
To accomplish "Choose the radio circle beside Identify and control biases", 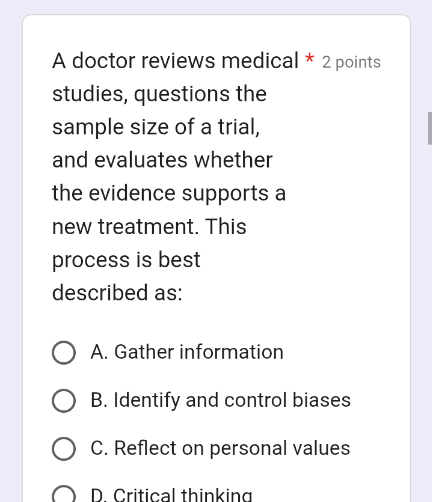I will 64,400.
